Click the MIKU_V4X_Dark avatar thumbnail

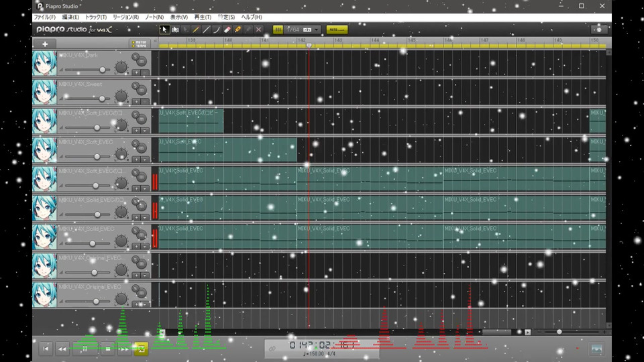tap(44, 63)
